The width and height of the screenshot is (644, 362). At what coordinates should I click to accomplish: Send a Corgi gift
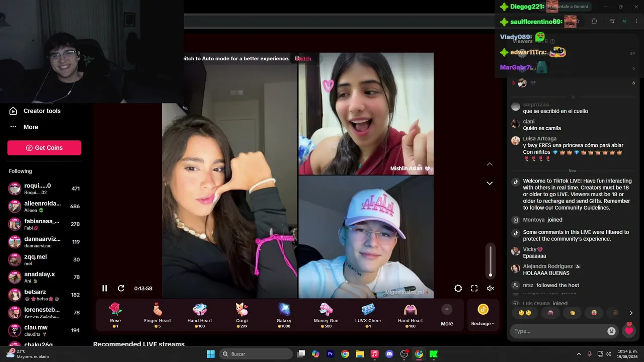click(x=242, y=315)
